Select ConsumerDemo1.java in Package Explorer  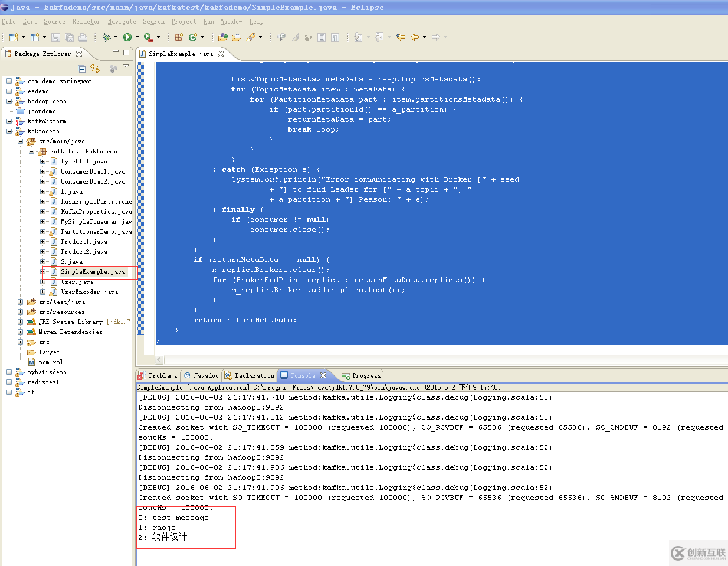coord(93,171)
